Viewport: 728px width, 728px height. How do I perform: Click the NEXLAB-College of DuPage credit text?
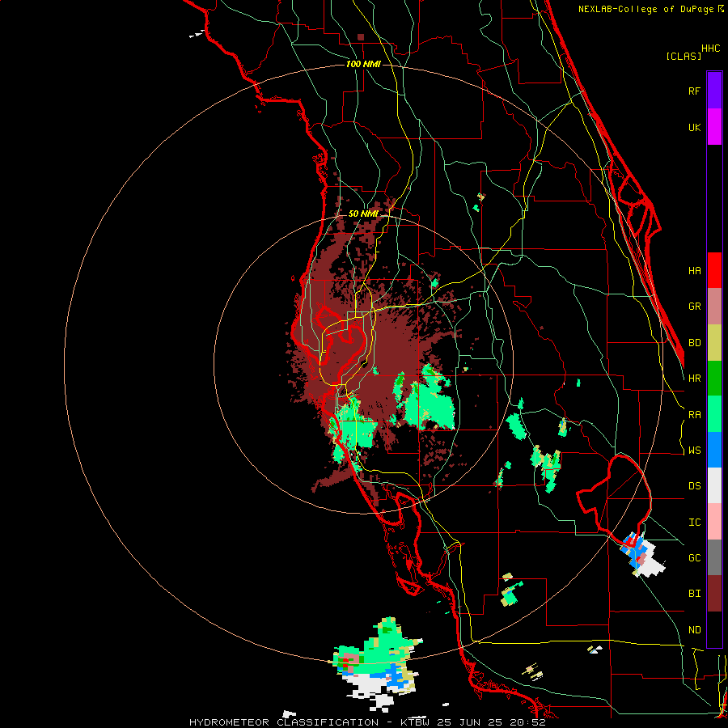click(x=645, y=9)
